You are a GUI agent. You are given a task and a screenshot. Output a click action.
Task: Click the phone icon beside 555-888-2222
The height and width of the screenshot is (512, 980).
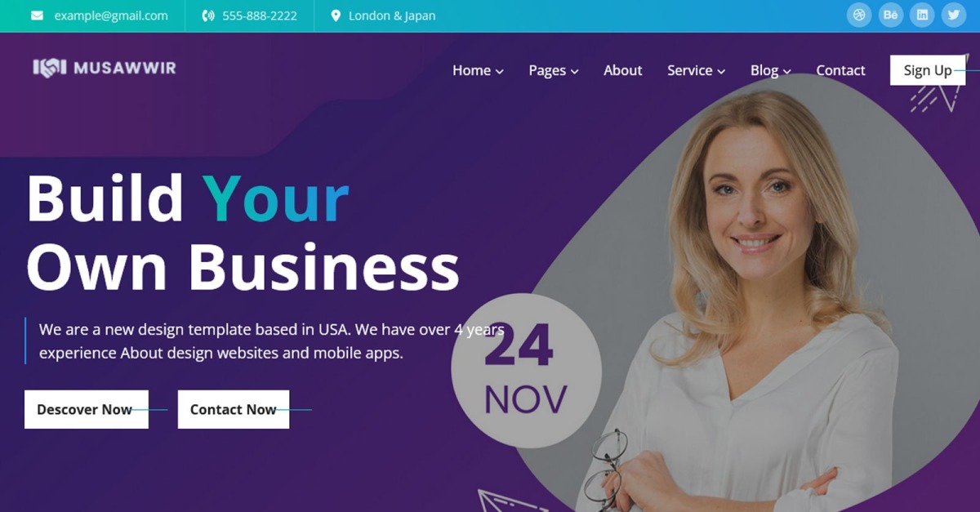tap(207, 16)
